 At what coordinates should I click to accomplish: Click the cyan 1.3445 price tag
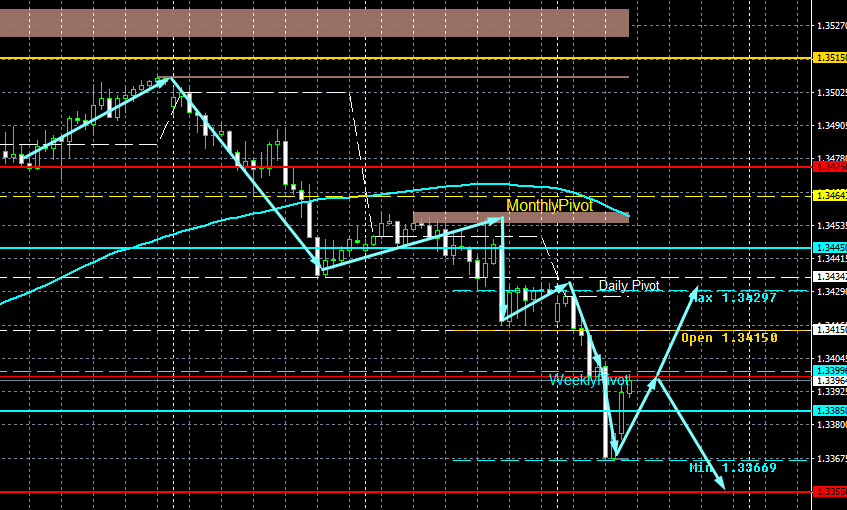(x=830, y=247)
